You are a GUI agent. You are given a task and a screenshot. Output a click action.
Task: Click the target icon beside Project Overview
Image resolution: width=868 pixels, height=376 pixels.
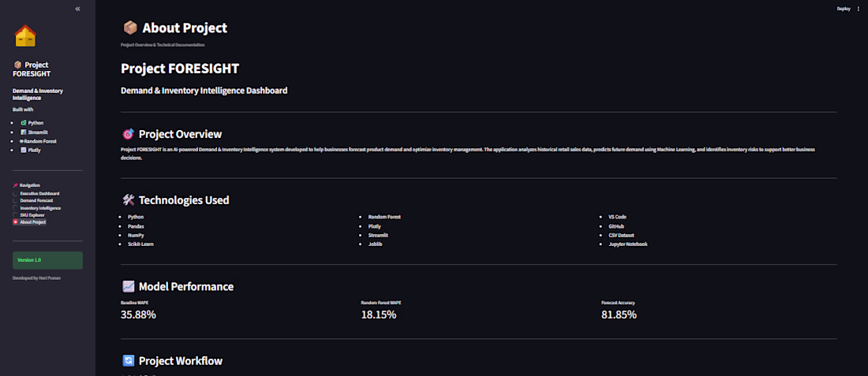pos(128,134)
